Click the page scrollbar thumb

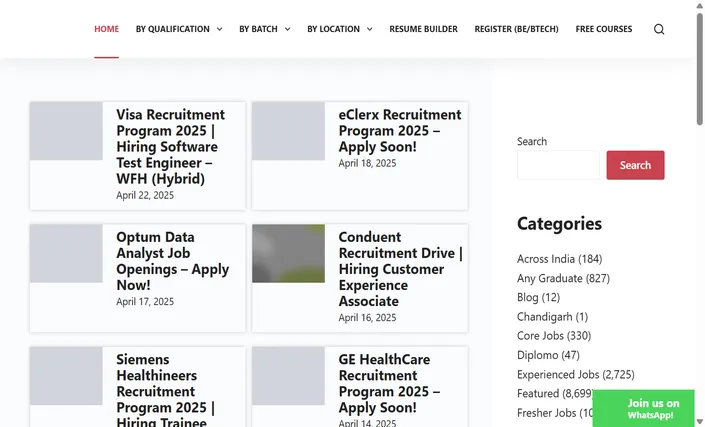tap(700, 69)
